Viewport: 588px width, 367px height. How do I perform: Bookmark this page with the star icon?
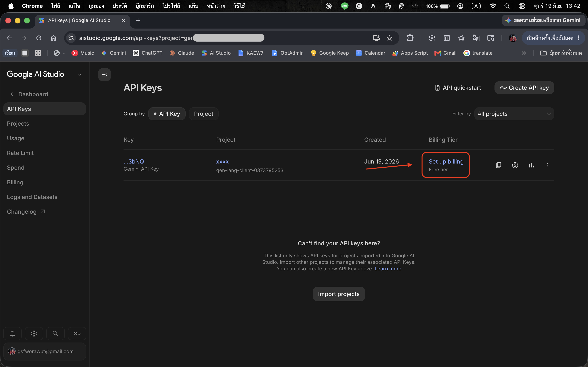(x=390, y=38)
